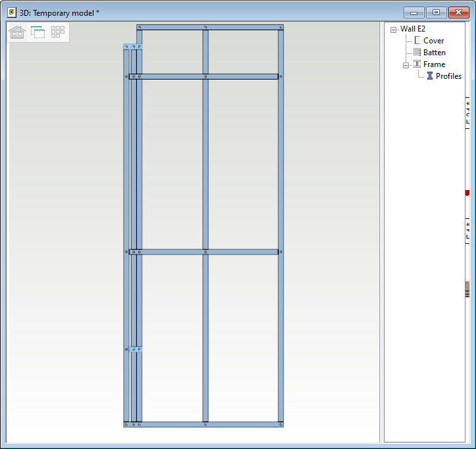Collapse the Wall E2 tree node
The height and width of the screenshot is (449, 476).
click(x=394, y=30)
